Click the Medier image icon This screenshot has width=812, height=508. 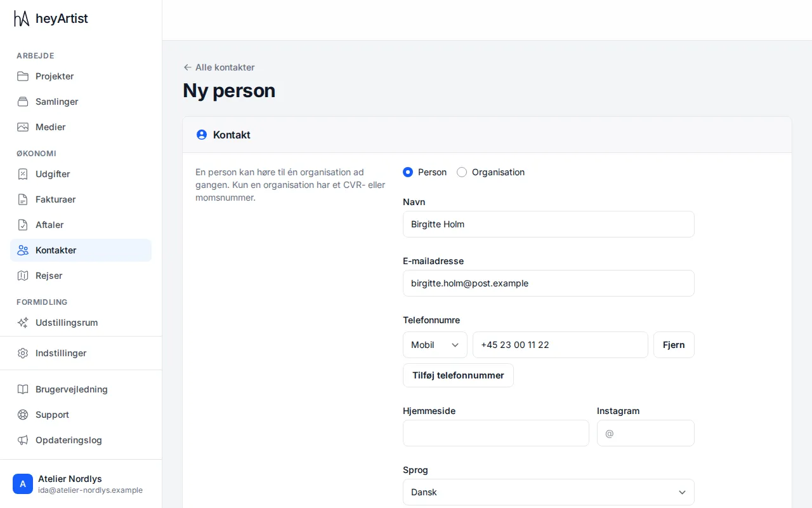[x=23, y=127]
